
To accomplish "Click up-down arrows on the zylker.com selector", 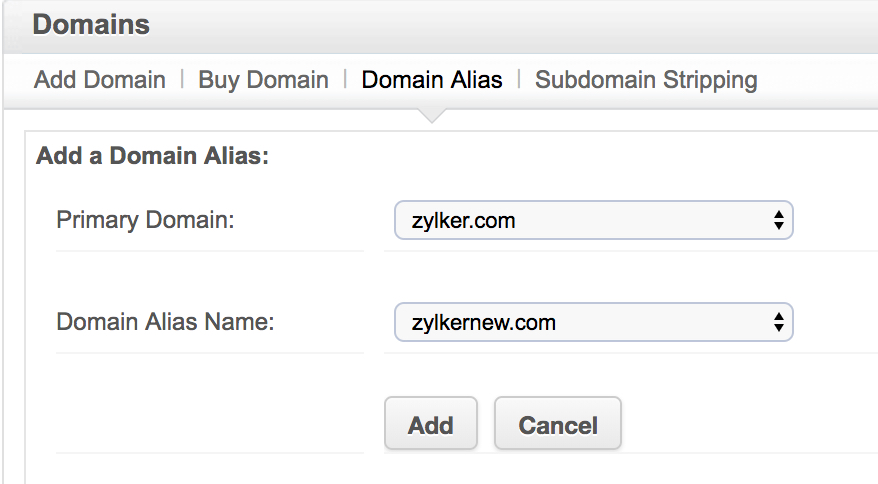I will tap(778, 221).
